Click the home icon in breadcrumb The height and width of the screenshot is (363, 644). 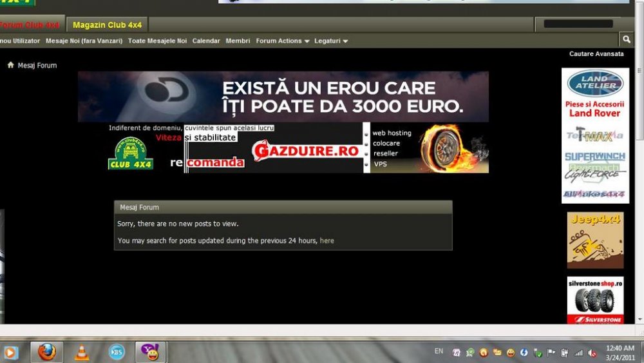(11, 65)
